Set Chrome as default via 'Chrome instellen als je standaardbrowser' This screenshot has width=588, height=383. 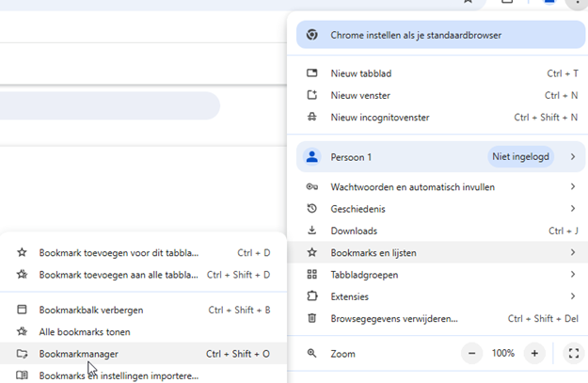440,35
